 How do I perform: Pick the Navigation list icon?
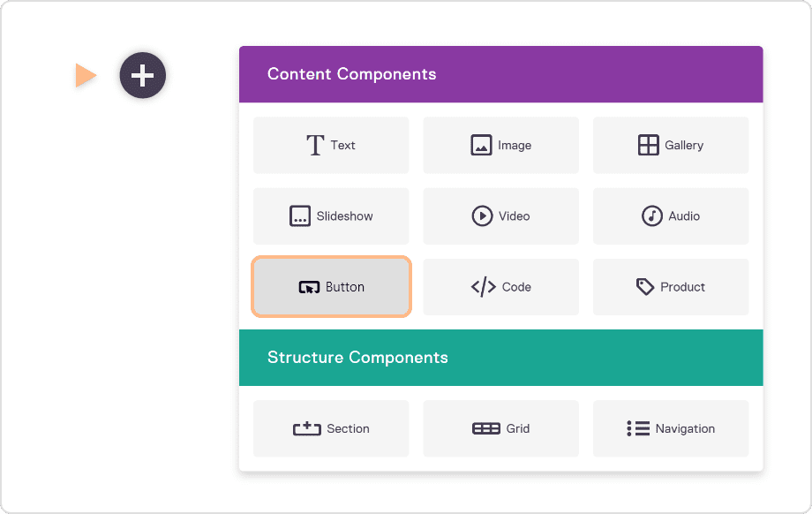[638, 428]
